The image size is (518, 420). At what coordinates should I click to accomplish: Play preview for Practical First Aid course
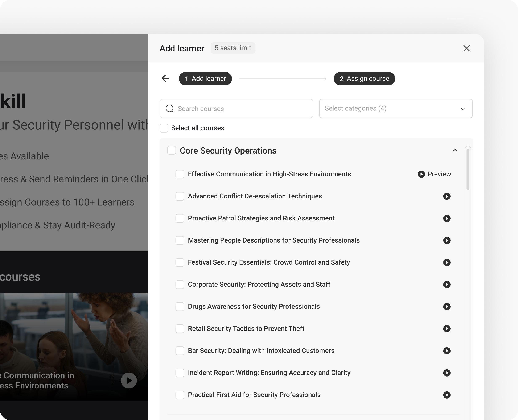447,395
